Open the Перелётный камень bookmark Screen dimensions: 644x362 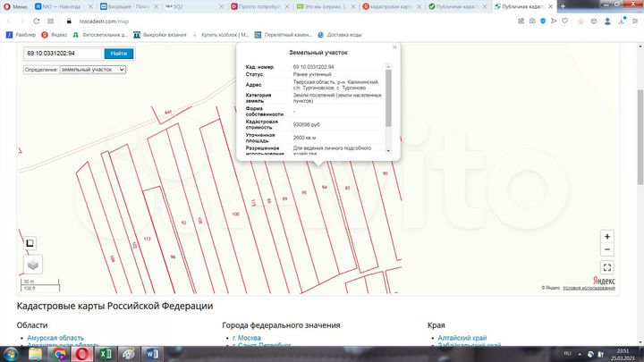(283, 35)
